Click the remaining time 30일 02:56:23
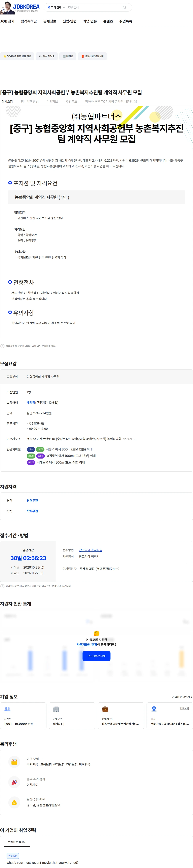193x868 pixels. pyautogui.click(x=28, y=558)
